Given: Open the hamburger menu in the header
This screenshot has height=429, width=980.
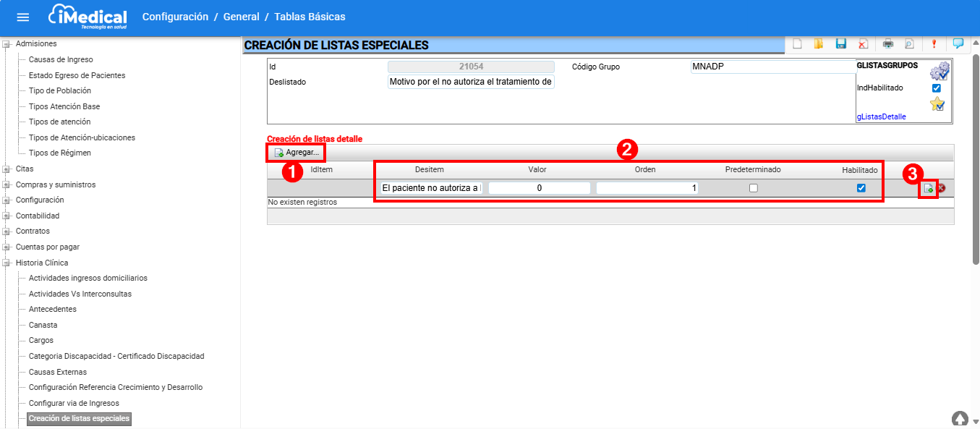Looking at the screenshot, I should coord(23,17).
